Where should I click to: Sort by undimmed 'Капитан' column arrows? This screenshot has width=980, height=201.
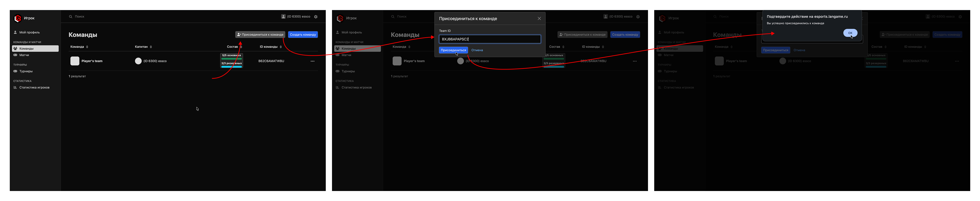151,47
